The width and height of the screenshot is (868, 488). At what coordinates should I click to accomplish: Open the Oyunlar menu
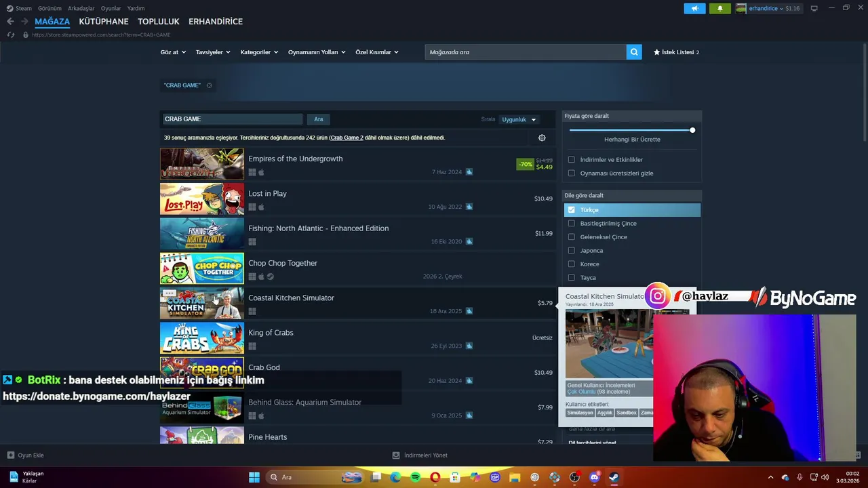click(111, 8)
